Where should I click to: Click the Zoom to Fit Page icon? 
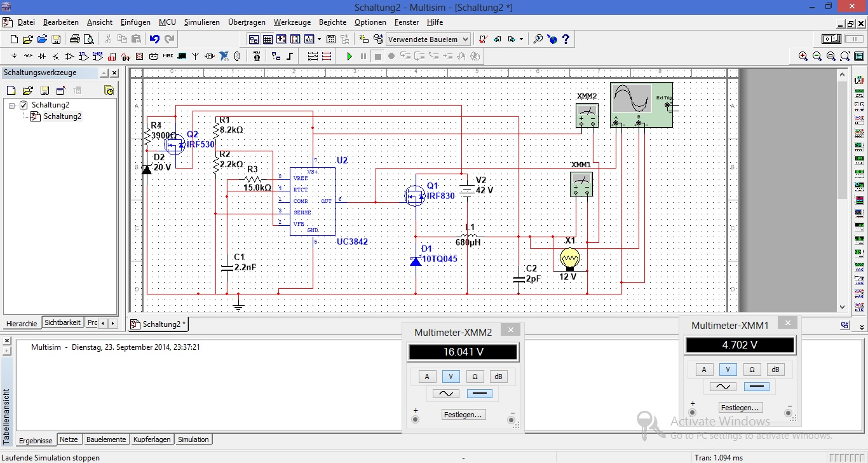tap(845, 56)
